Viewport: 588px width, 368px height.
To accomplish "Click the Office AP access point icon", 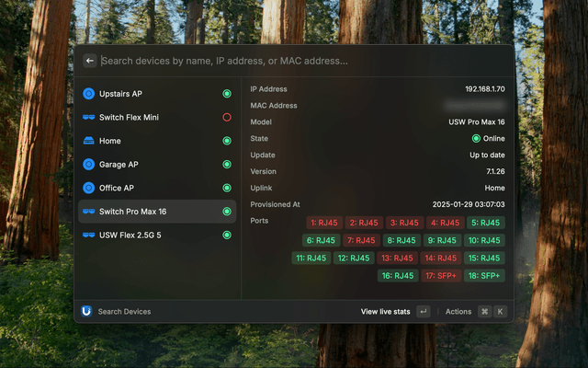I will 89,188.
